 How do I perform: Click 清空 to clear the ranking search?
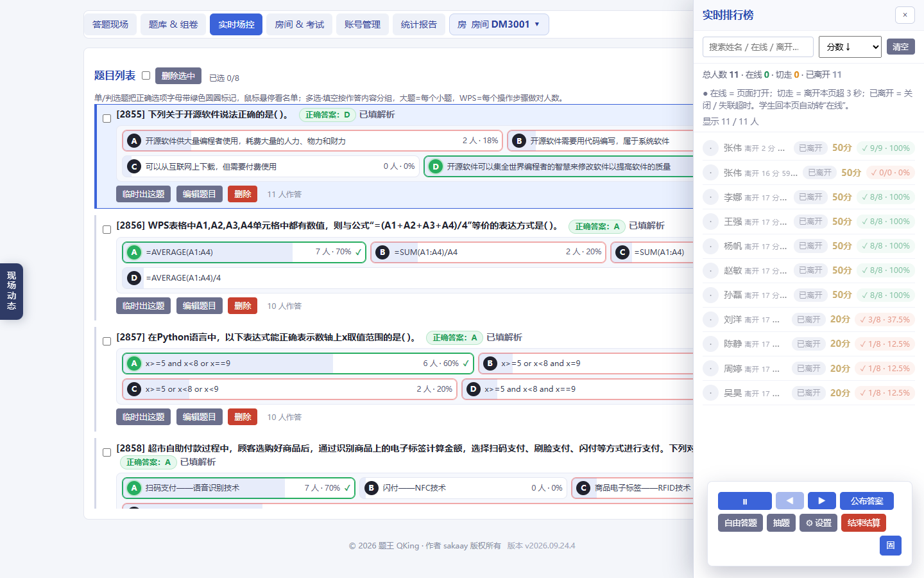click(901, 47)
